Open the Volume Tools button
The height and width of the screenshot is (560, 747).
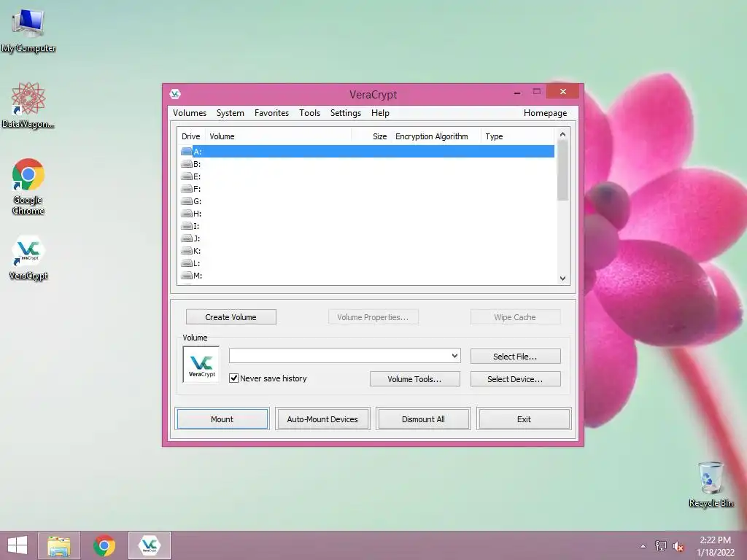[415, 379]
